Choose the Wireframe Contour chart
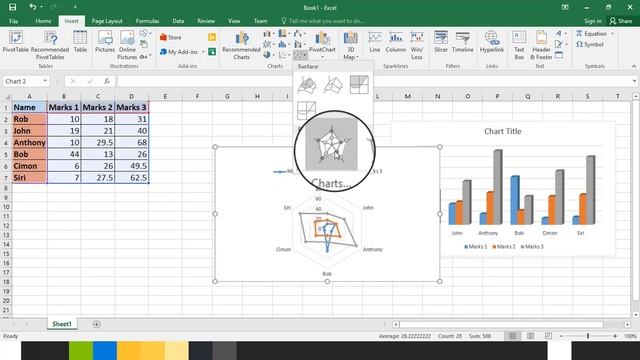Screen dimensions: 640x360 point(307,110)
